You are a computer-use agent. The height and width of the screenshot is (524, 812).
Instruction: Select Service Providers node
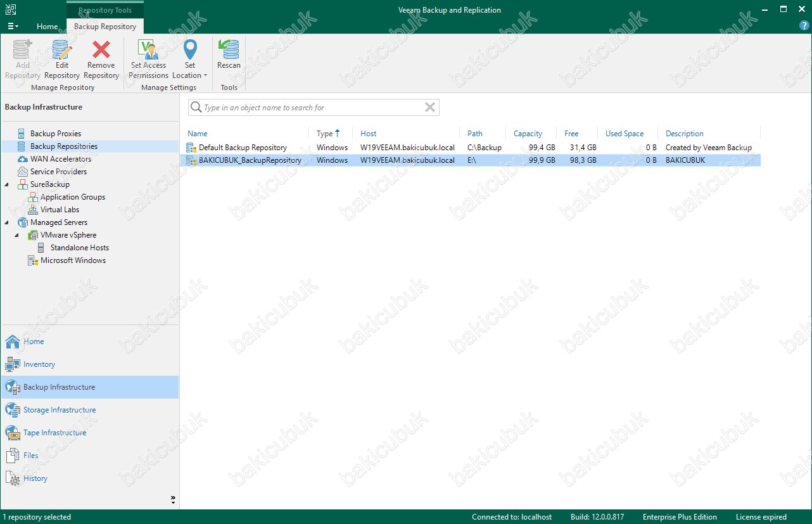[x=58, y=172]
